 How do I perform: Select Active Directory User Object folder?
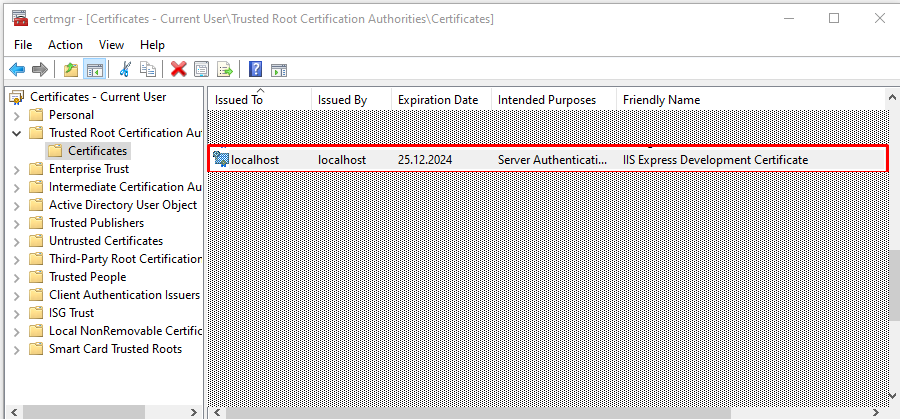tap(123, 205)
